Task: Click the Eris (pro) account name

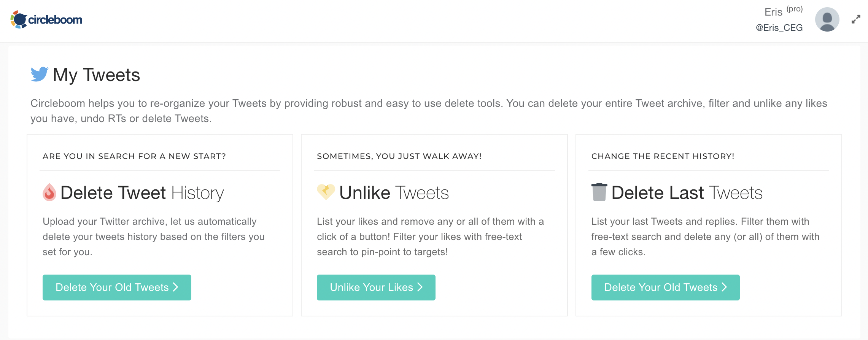Action: click(783, 11)
